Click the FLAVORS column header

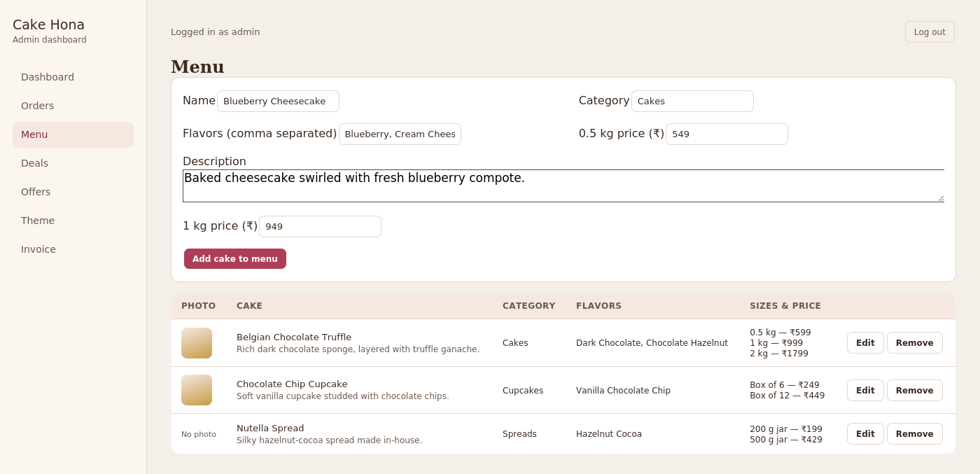click(x=598, y=306)
